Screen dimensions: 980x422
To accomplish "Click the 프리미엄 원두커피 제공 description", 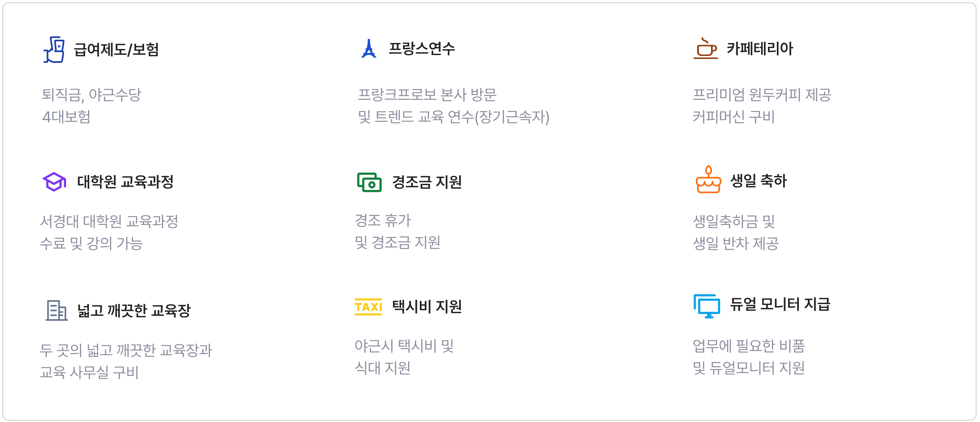I will point(762,94).
